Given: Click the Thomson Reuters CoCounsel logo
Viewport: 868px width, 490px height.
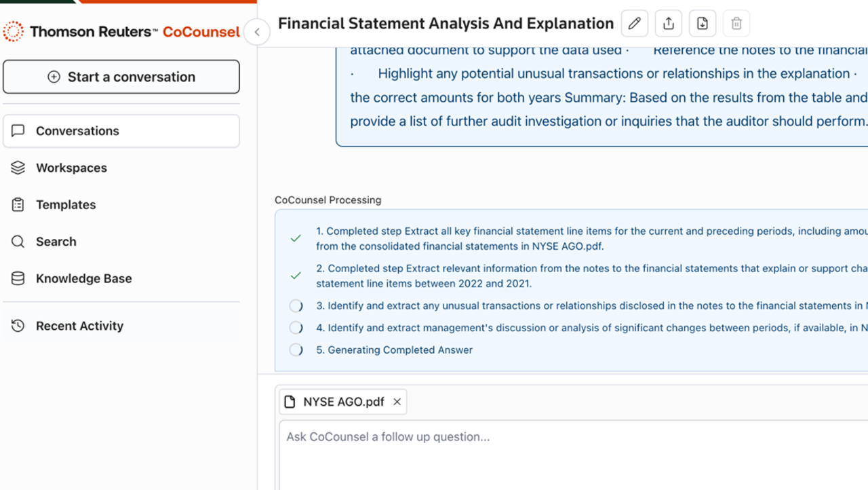Looking at the screenshot, I should tap(122, 31).
